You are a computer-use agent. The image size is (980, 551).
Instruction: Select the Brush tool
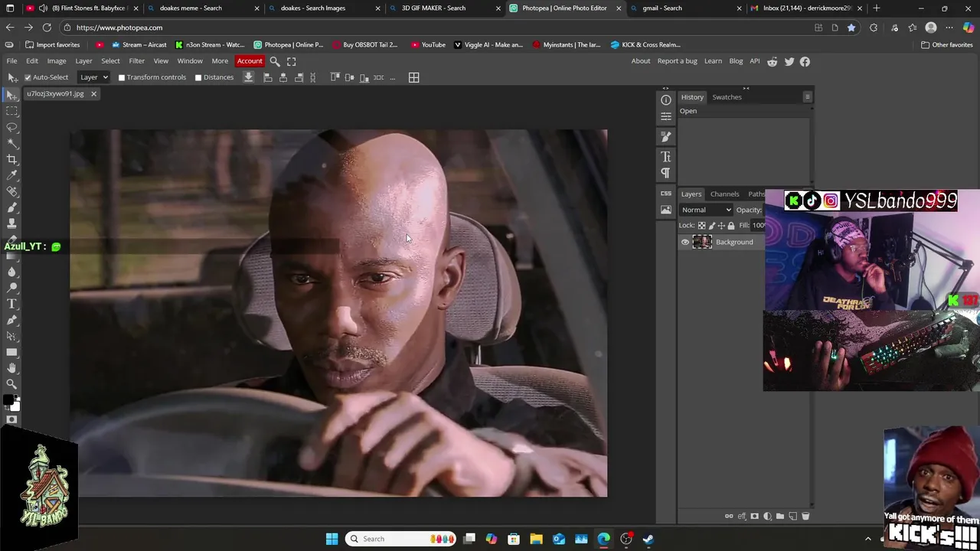click(12, 207)
